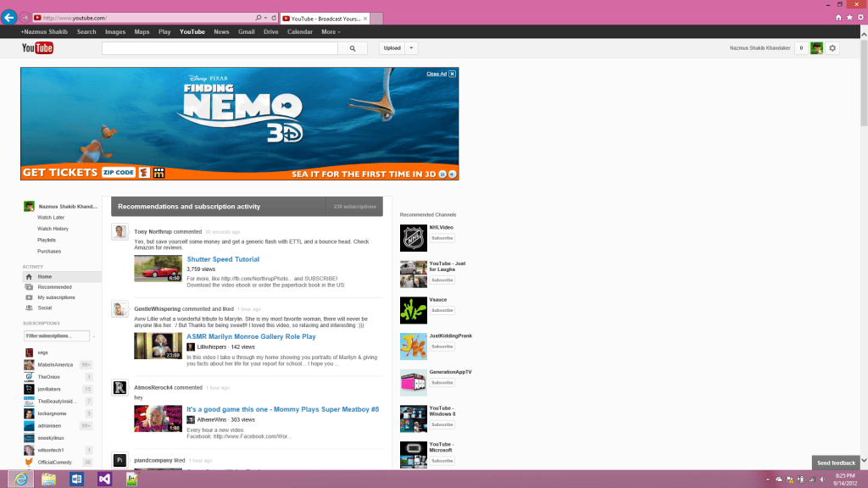Open News in the Google bar

[221, 32]
